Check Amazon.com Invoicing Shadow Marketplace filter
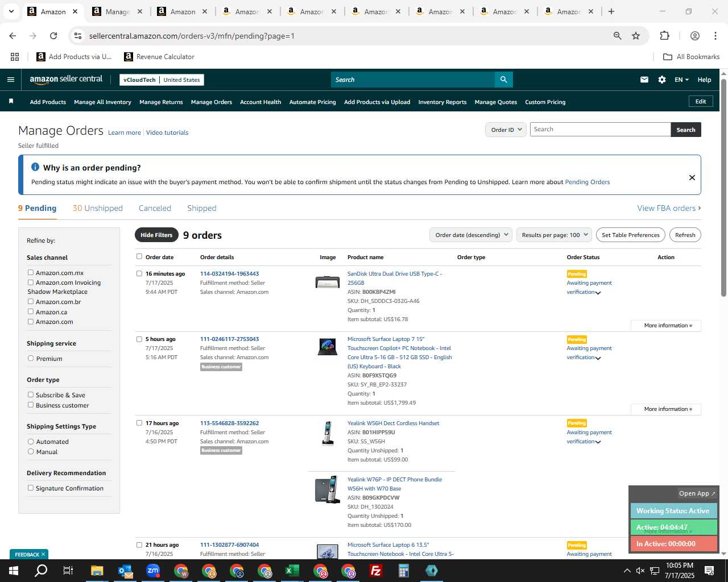 (x=31, y=282)
